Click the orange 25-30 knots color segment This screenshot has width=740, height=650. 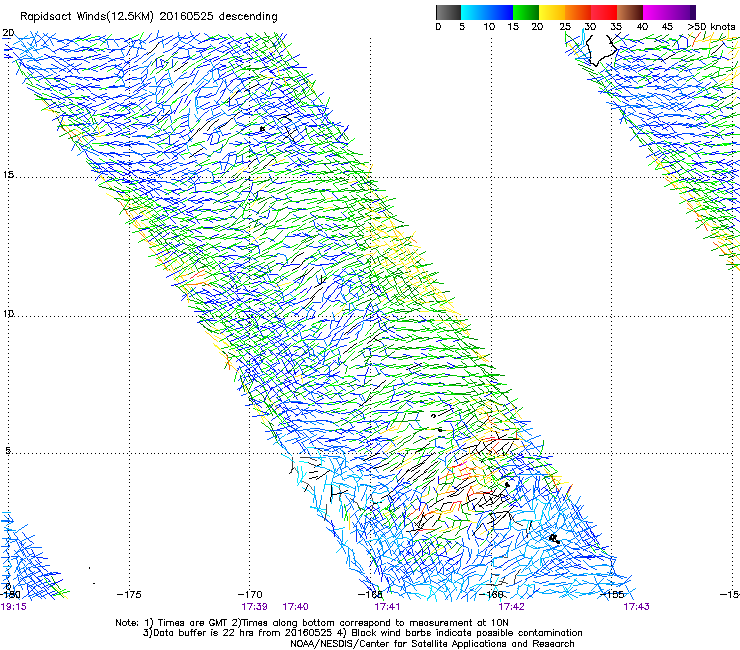578,12
